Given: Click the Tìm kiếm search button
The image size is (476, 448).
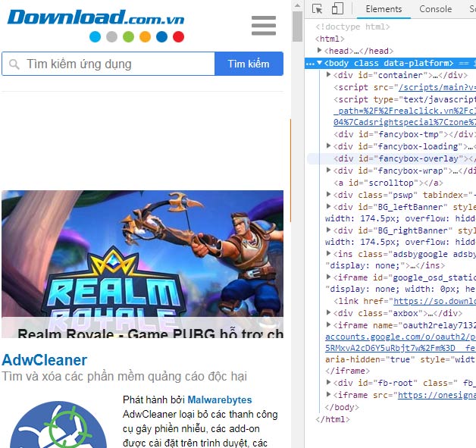Looking at the screenshot, I should click(249, 64).
